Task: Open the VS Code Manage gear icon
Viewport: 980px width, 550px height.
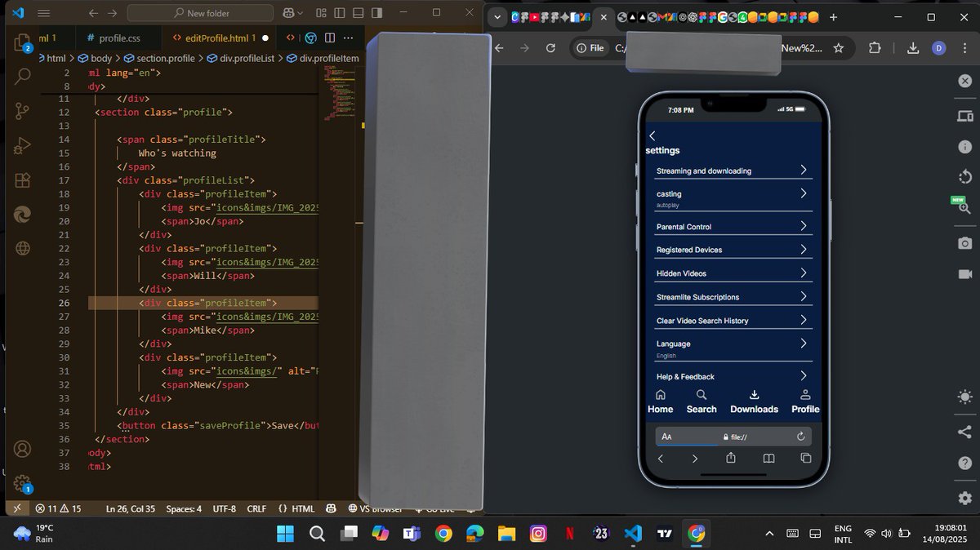Action: (22, 483)
